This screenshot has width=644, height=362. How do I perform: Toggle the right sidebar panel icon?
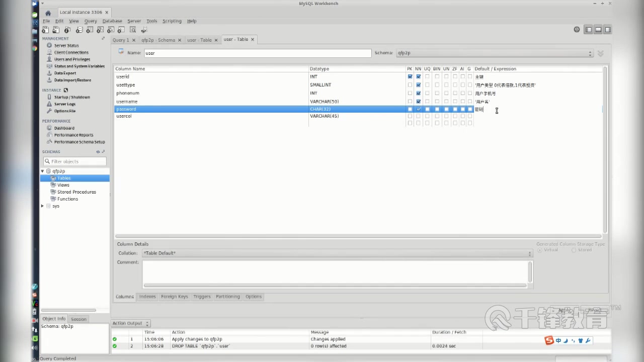(608, 30)
